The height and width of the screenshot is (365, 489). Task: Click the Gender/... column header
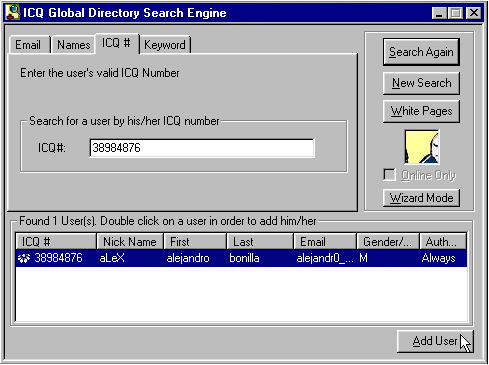click(x=388, y=241)
